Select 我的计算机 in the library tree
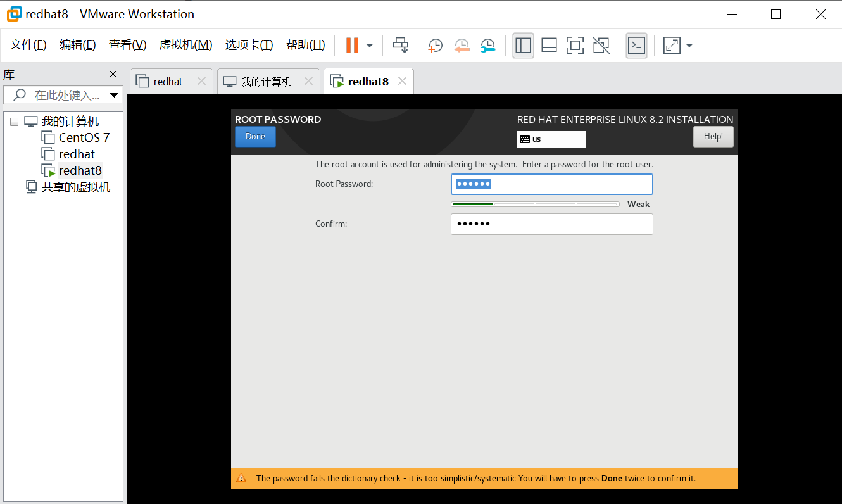The width and height of the screenshot is (842, 504). point(70,122)
